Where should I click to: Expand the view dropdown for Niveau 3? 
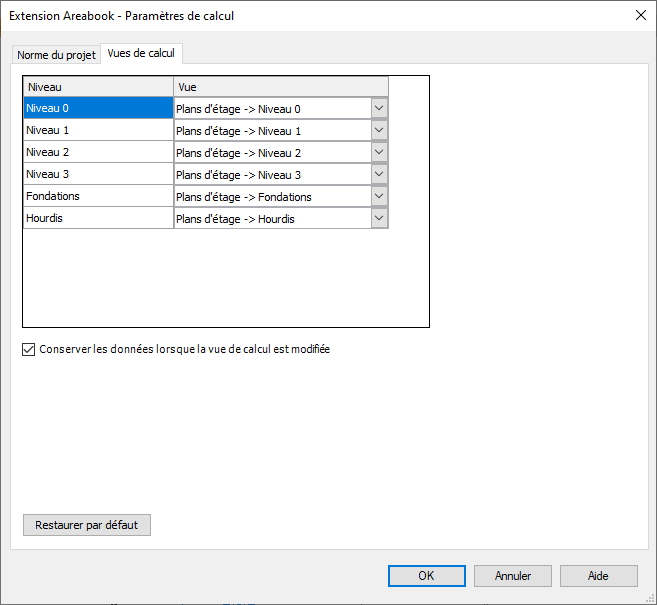[379, 175]
